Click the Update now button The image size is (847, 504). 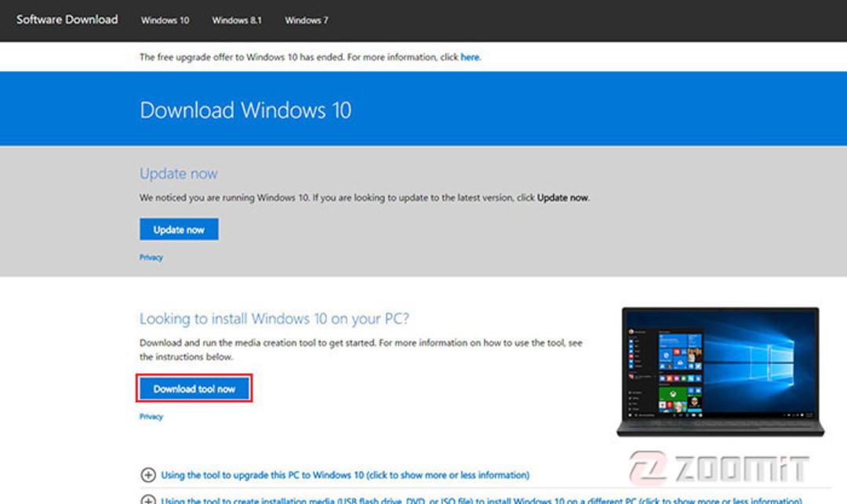(x=179, y=230)
